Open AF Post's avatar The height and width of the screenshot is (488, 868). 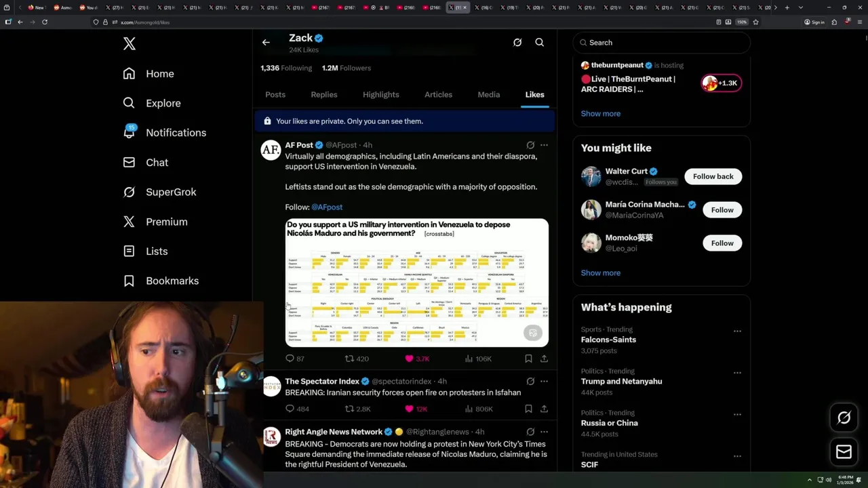tap(271, 150)
